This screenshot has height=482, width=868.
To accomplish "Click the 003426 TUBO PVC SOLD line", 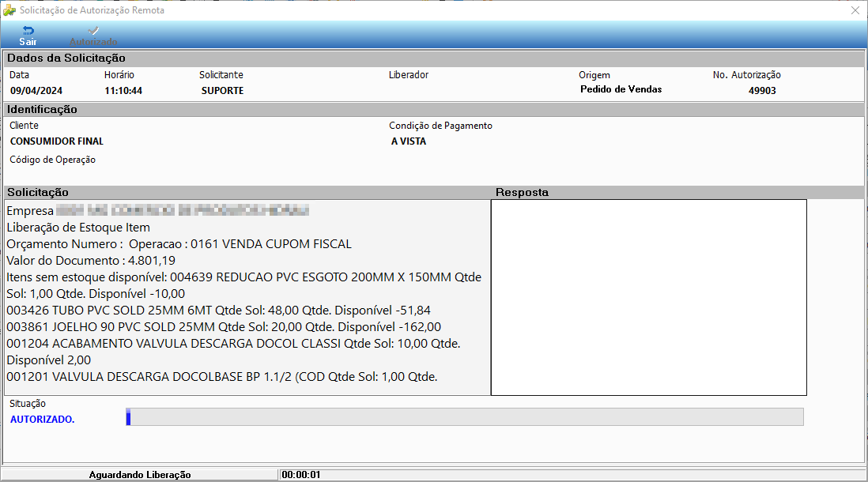I will [219, 311].
